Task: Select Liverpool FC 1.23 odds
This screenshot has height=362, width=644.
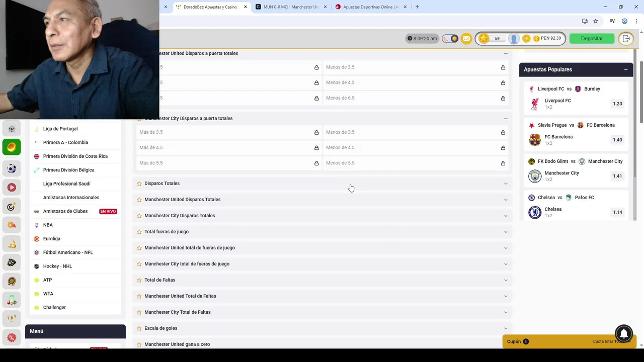Action: [617, 104]
